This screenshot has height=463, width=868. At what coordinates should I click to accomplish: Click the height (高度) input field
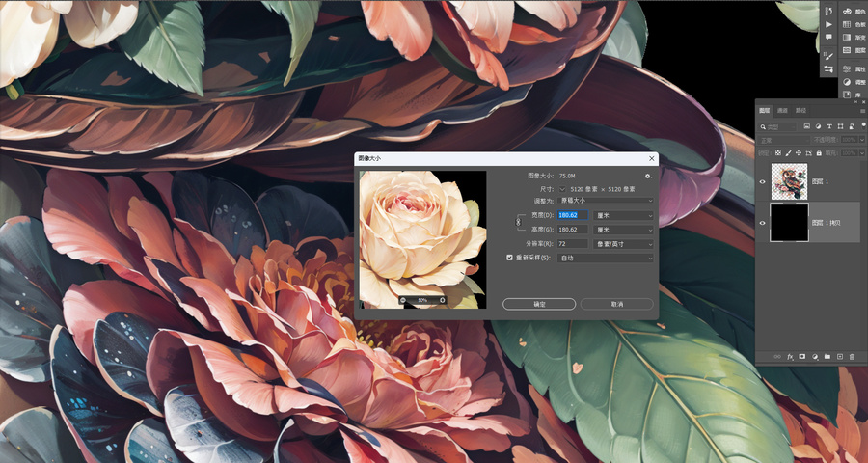[573, 230]
